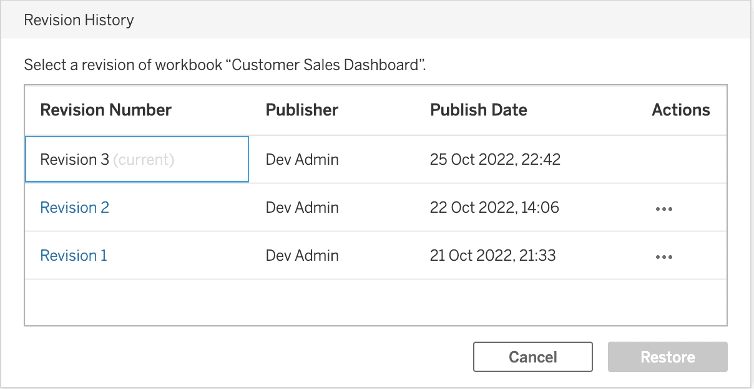Select the Revision 3 (current) row cell
Screen dimensions: 754x390
pos(137,159)
